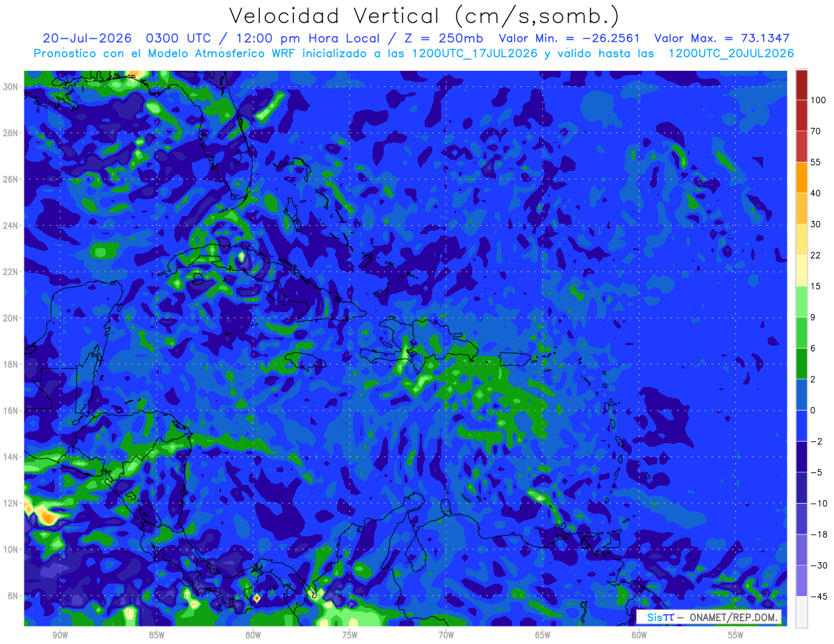Click the colorbar label "-45"
This screenshot has height=644, width=834.
818,596
